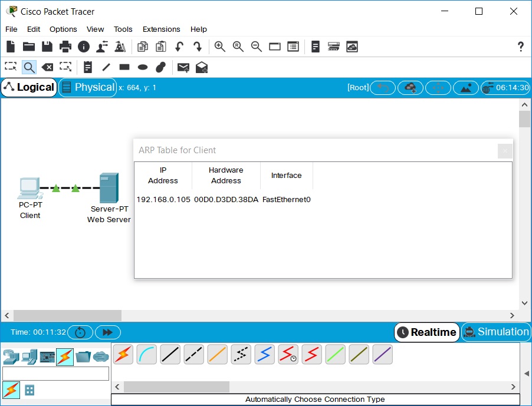Click the Zoom In toolbar icon
Viewport: 532px width, 406px height.
[x=220, y=47]
